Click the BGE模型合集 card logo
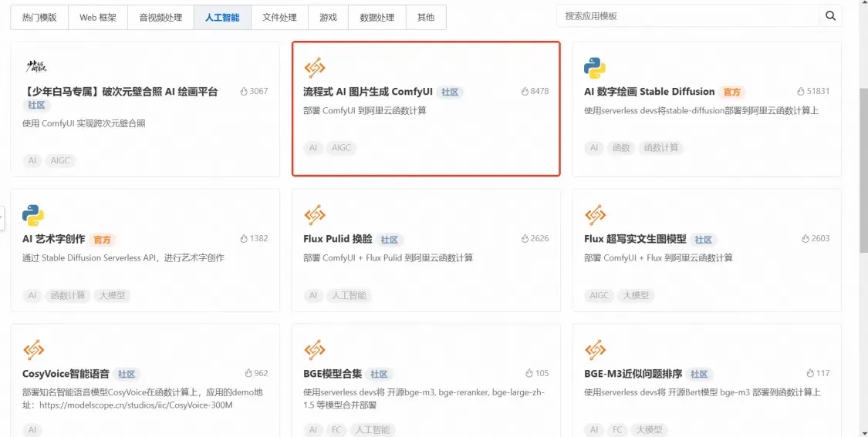Viewport: 868px width, 437px height. tap(315, 350)
